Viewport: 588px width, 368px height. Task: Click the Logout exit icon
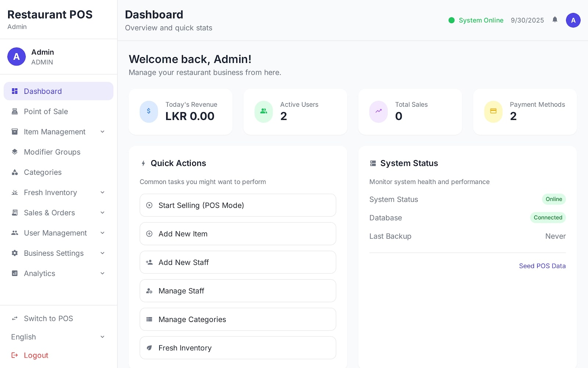tap(15, 355)
